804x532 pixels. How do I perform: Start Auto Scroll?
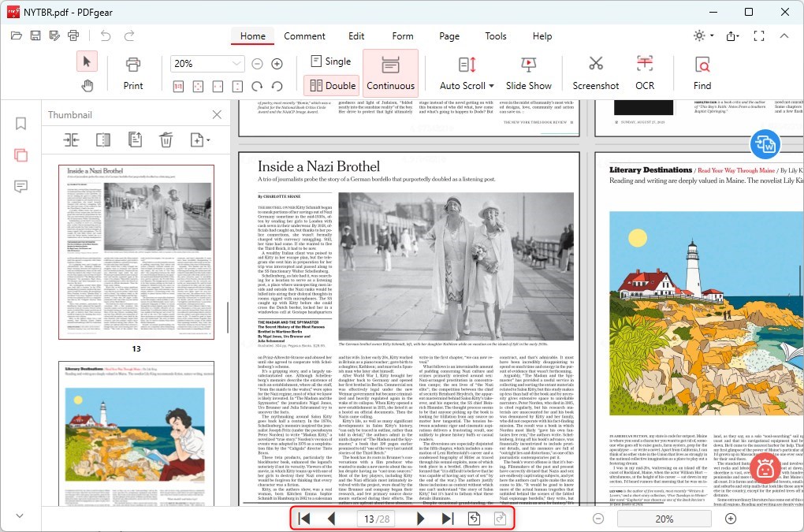pyautogui.click(x=462, y=73)
